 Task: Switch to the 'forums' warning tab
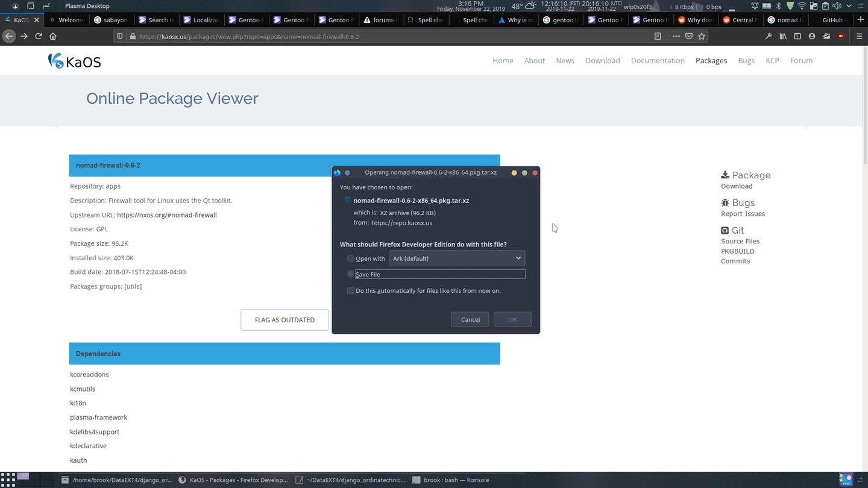(381, 20)
